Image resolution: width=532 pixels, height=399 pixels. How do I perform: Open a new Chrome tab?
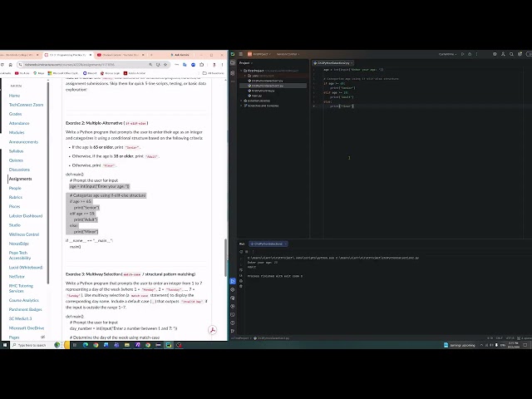click(x=151, y=55)
